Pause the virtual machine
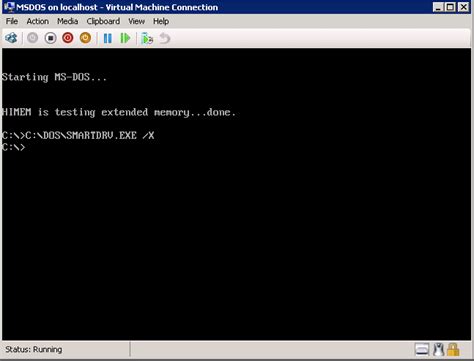Screen dimensions: 474x361 [x=107, y=38]
